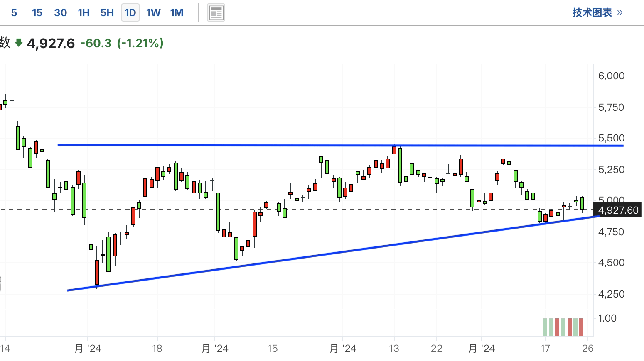Click the 22 date axis label
Screen dimensions: 644x361
point(437,349)
